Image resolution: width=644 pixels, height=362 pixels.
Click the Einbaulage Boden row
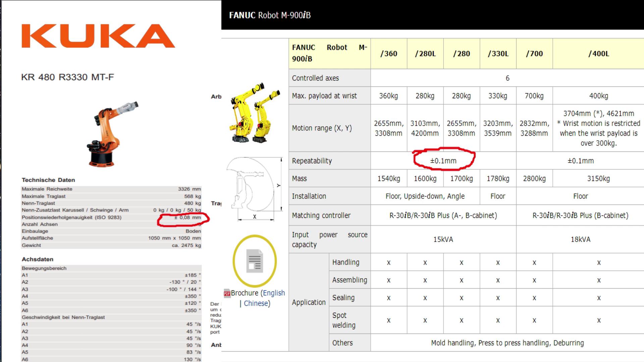[111, 231]
